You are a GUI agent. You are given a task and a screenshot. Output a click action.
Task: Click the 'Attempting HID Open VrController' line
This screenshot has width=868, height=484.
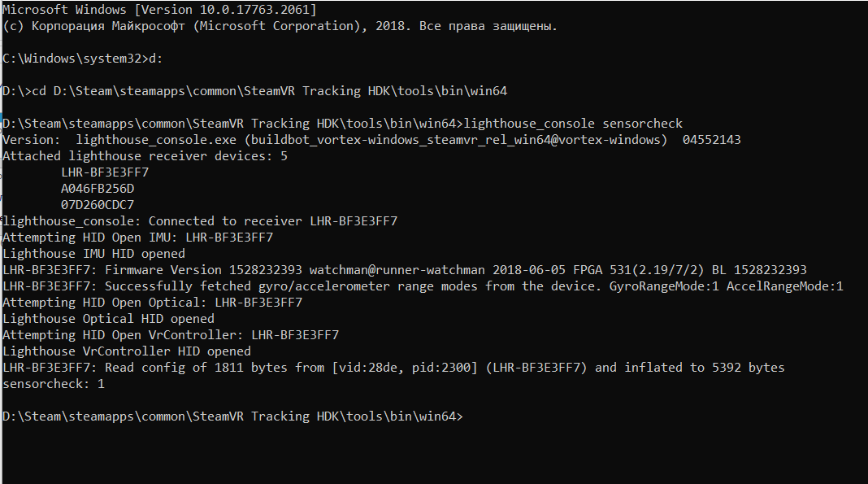171,335
